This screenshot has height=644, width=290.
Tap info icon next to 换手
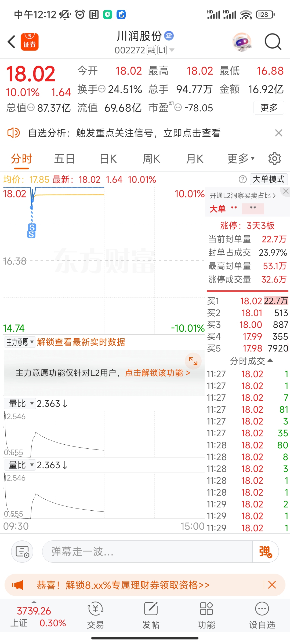point(102,89)
